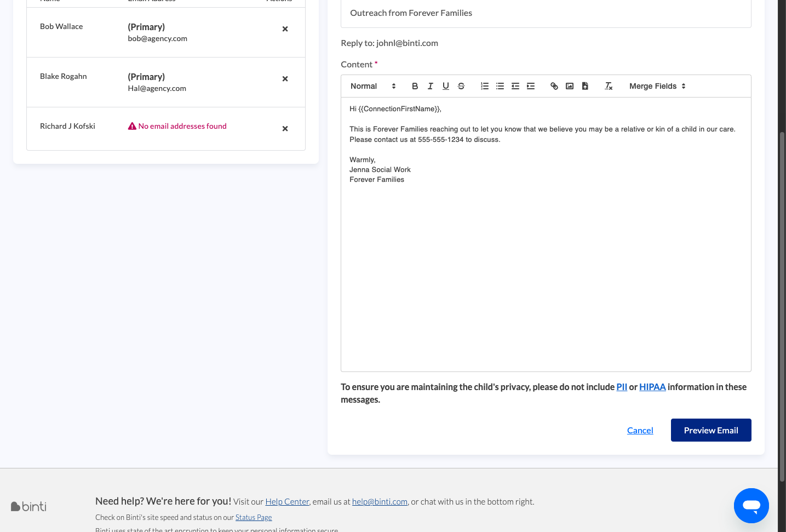Select the Hal@agency.com email address
This screenshot has width=786, height=532.
tap(157, 88)
